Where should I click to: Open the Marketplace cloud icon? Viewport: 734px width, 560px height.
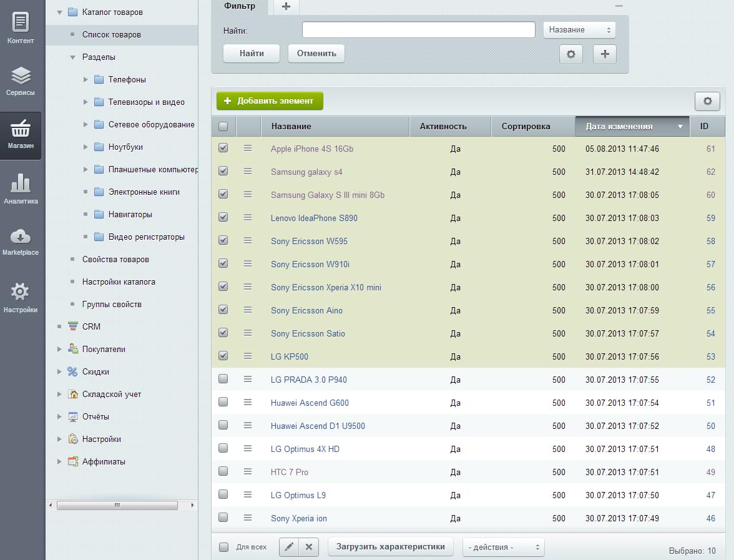tap(21, 242)
